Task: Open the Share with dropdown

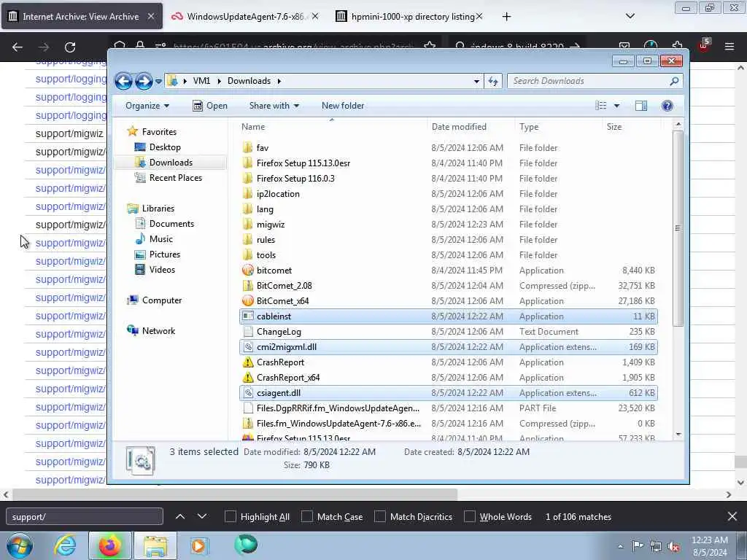Action: click(274, 106)
